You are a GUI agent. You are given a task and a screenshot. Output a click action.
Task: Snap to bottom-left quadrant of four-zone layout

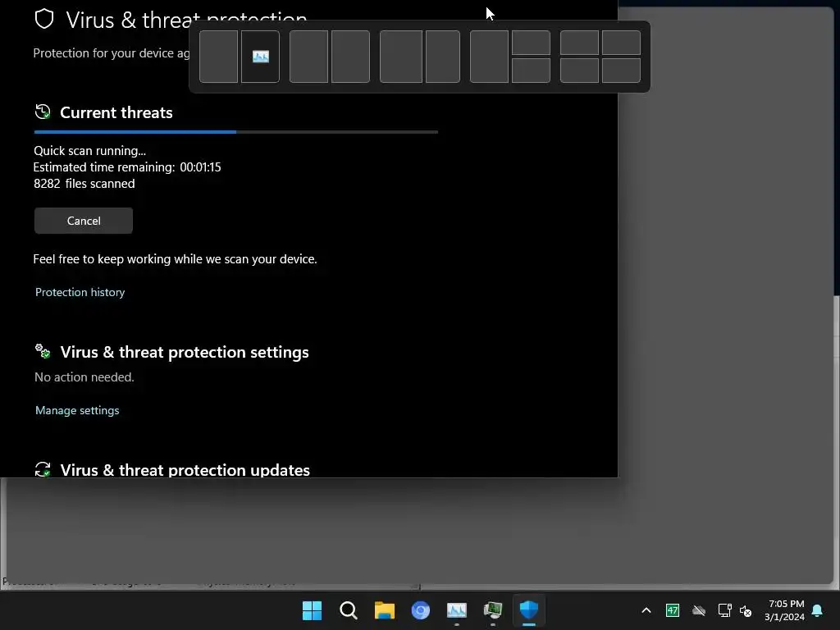coord(579,71)
